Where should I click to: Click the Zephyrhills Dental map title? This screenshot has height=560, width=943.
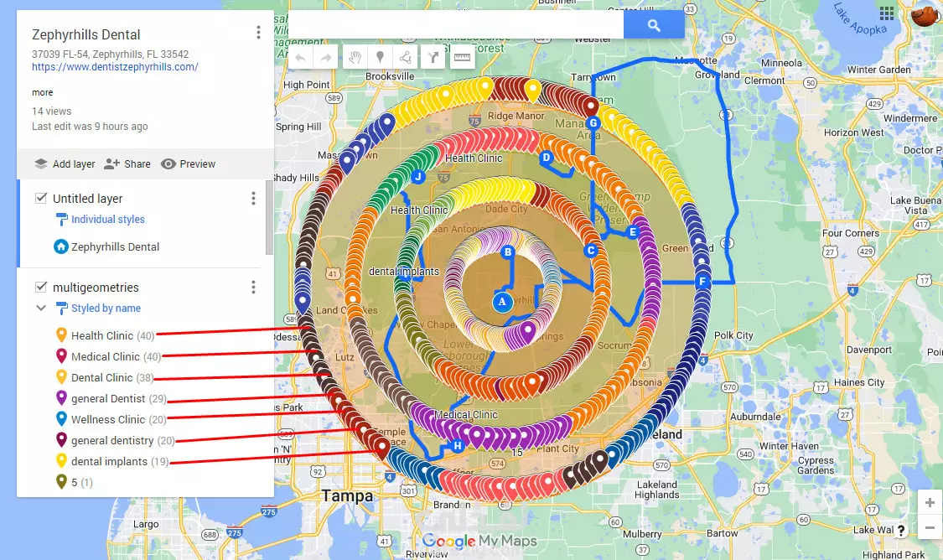[86, 35]
